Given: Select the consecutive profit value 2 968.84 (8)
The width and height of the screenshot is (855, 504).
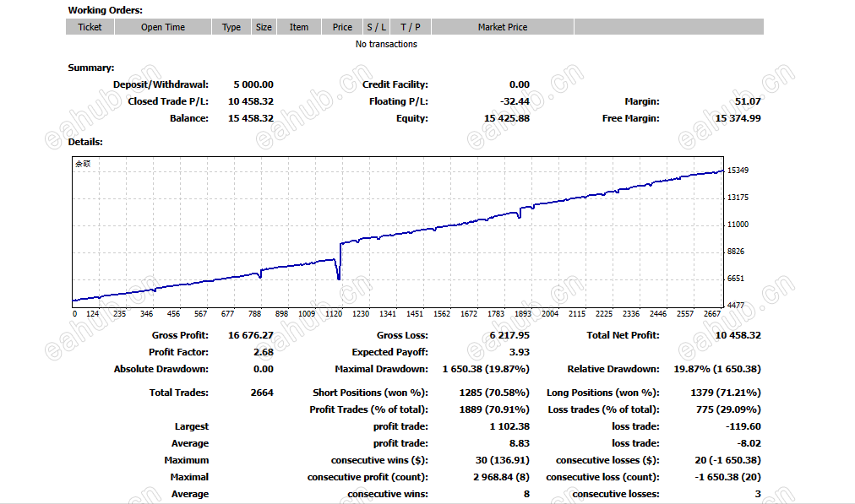Looking at the screenshot, I should click(x=501, y=477).
